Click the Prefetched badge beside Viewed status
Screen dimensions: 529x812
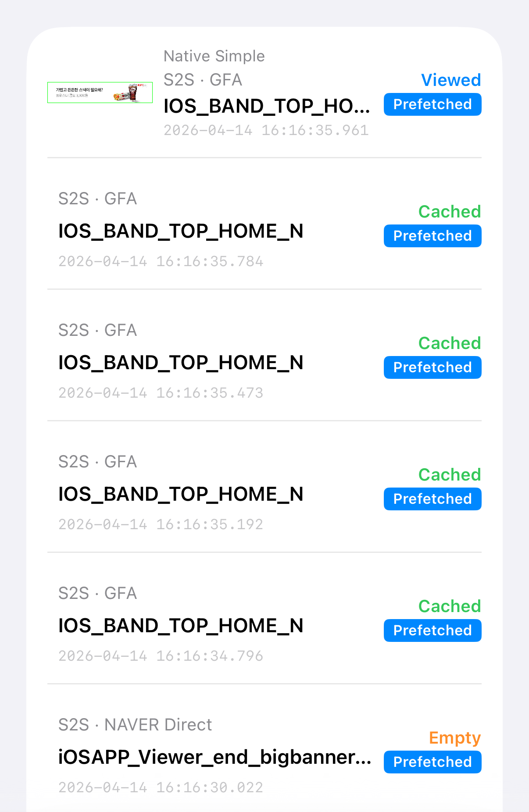[432, 105]
